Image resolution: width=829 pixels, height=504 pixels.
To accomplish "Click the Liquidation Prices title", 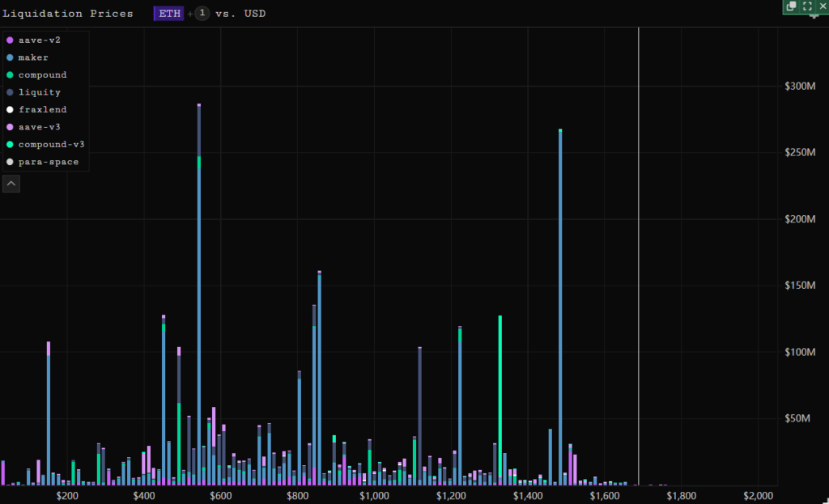I will click(x=69, y=14).
